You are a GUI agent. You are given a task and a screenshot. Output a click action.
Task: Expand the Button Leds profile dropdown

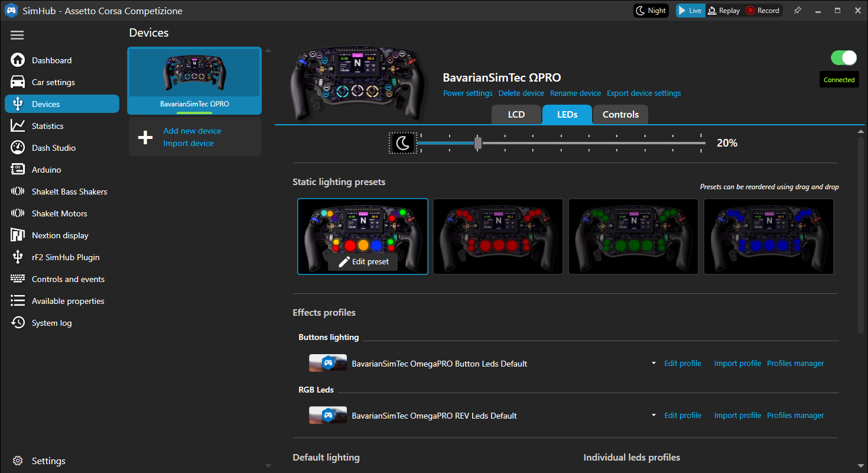654,364
